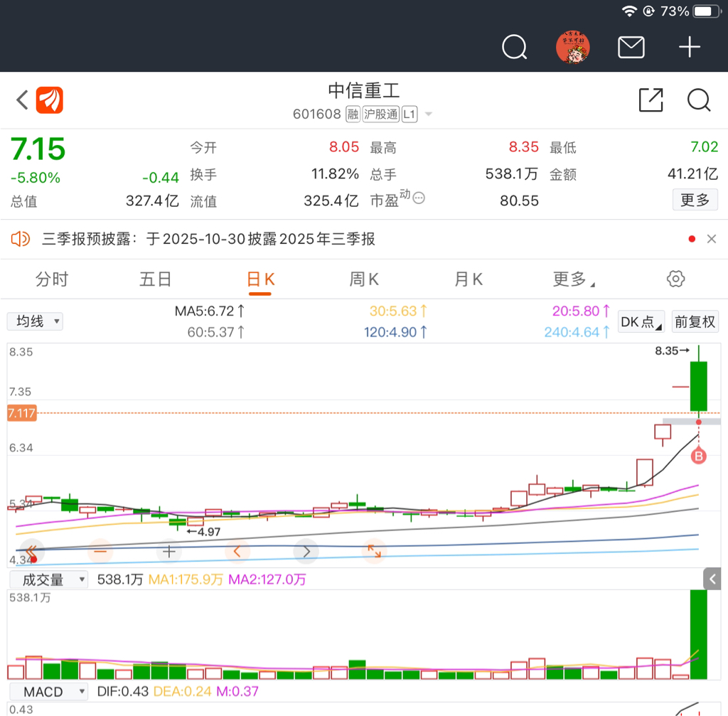Tap the DIF:0.43 MACD value
Screen dimensions: 728x716
tap(122, 692)
